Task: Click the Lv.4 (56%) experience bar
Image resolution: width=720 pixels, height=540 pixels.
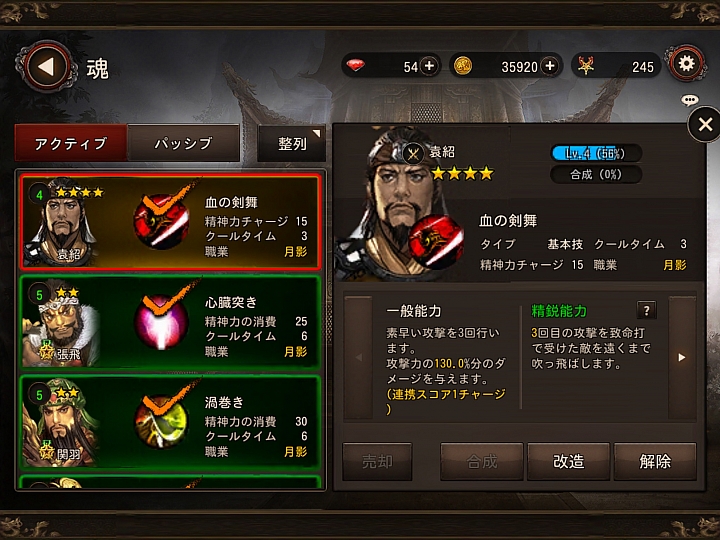Action: pyautogui.click(x=596, y=153)
